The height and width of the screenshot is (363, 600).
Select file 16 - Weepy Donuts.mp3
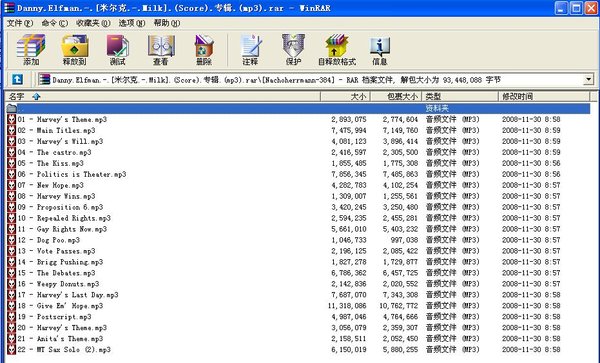[x=58, y=284]
